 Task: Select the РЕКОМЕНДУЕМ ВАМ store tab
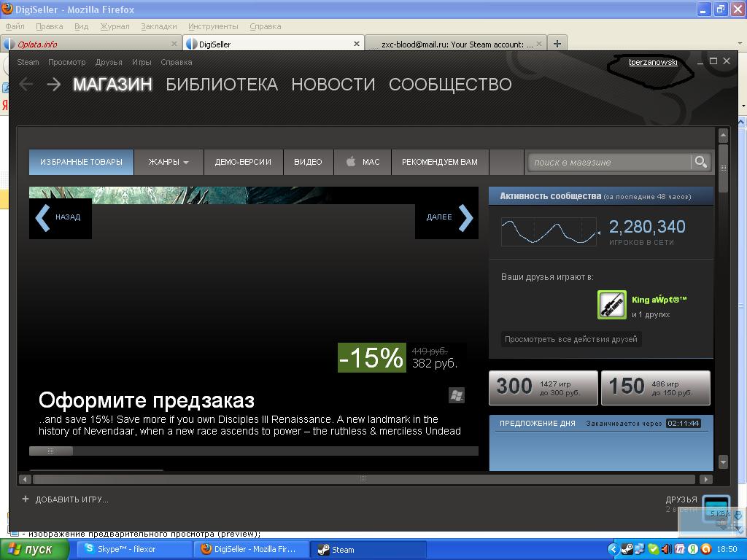coord(440,162)
